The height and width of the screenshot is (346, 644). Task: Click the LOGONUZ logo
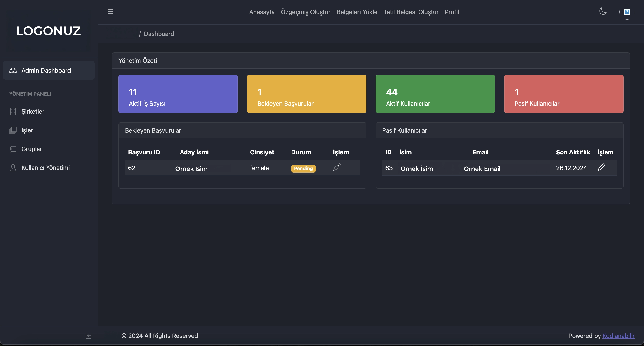pos(48,31)
